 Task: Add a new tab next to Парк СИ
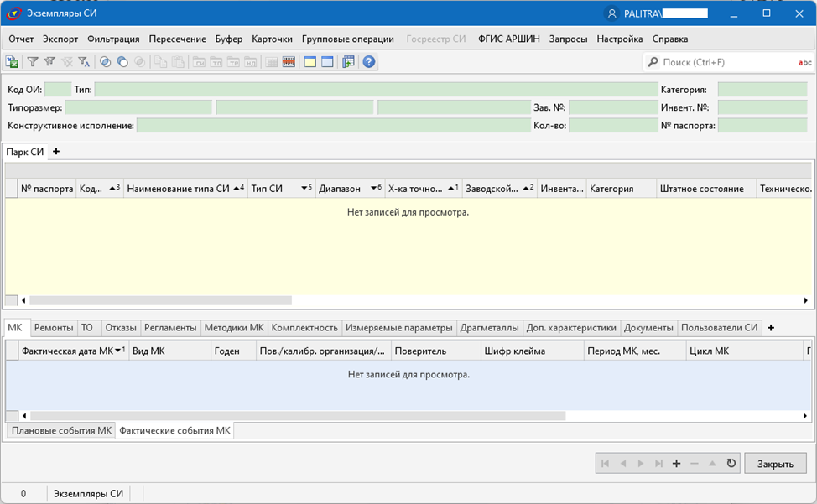click(56, 152)
